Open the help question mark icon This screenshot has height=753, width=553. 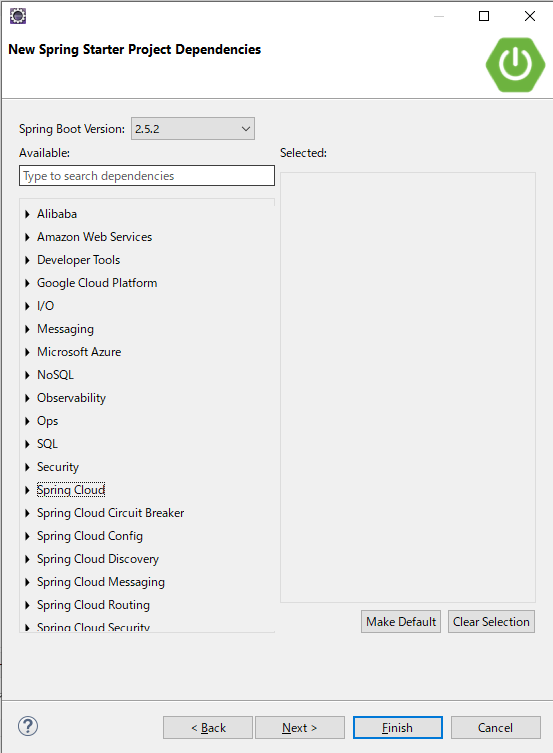pyautogui.click(x=28, y=726)
